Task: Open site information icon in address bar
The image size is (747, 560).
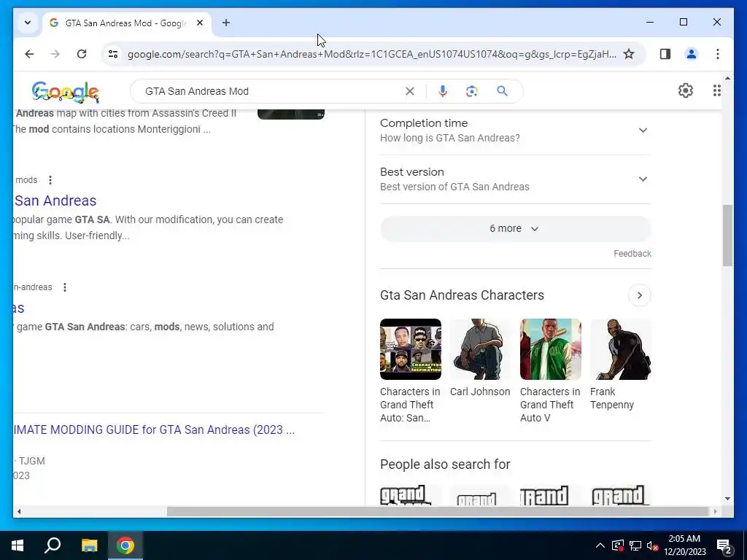Action: pyautogui.click(x=113, y=54)
